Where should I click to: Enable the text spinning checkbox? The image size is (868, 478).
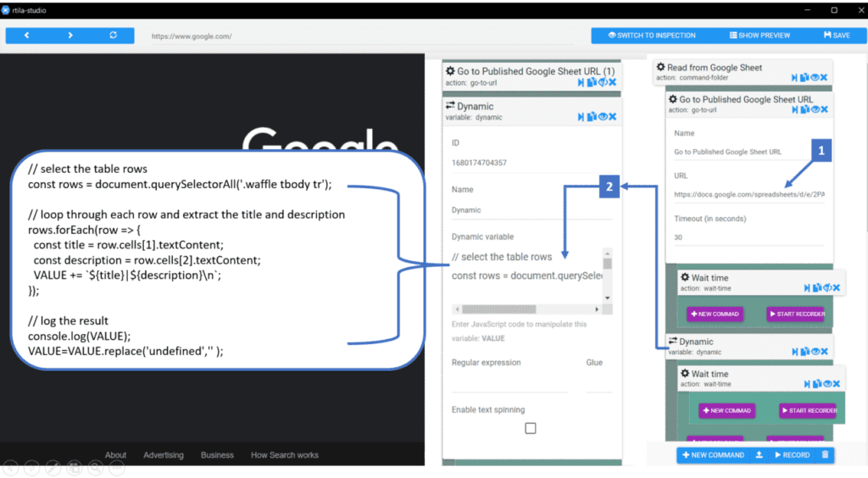click(531, 428)
